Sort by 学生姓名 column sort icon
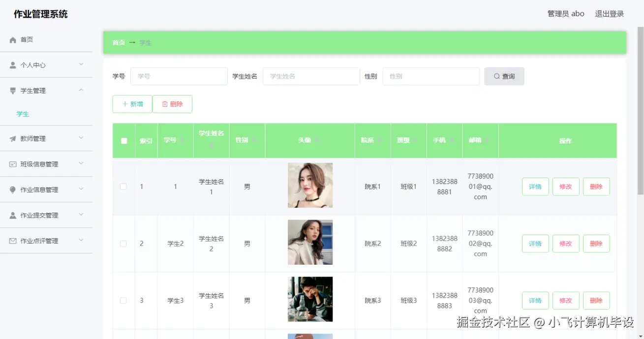Viewport: 644px width, 339px height. (x=212, y=146)
